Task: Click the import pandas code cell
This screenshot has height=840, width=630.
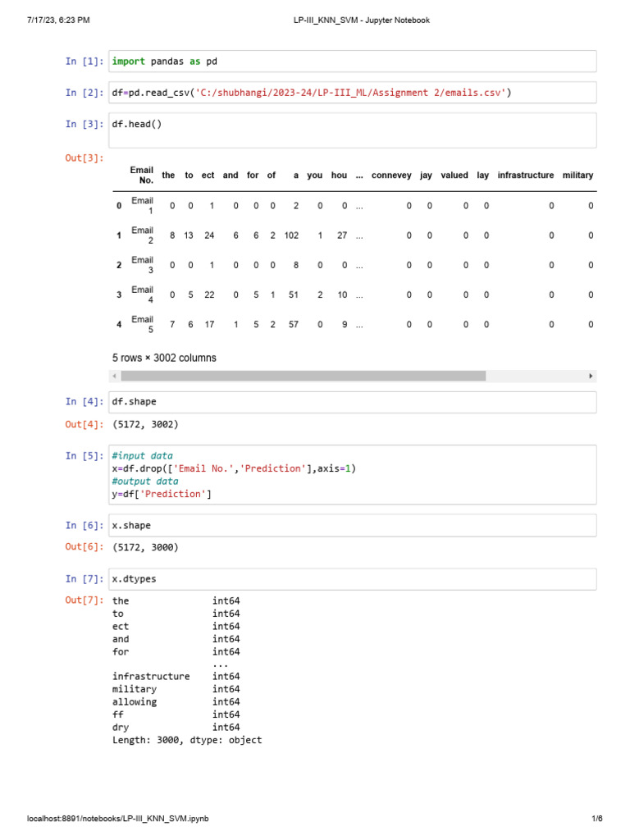Action: click(x=353, y=61)
